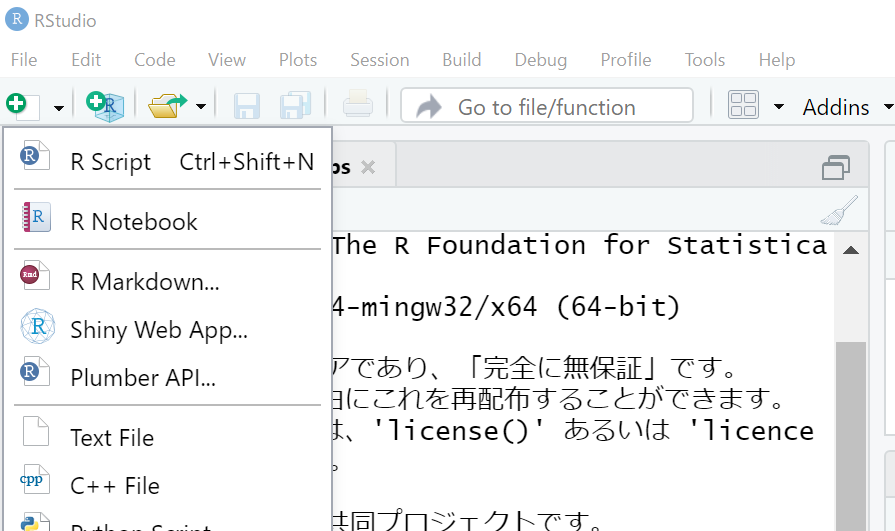The width and height of the screenshot is (895, 531).
Task: Open the File menu
Action: (x=24, y=60)
